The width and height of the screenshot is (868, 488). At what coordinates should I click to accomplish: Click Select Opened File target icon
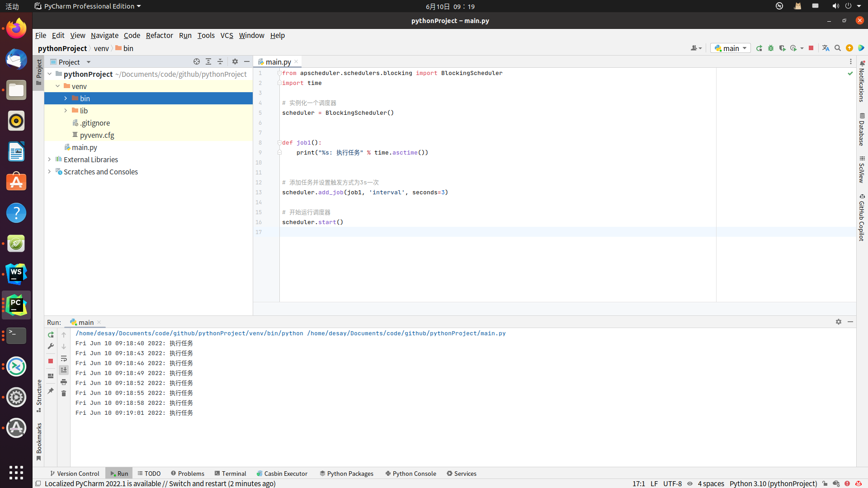click(197, 61)
